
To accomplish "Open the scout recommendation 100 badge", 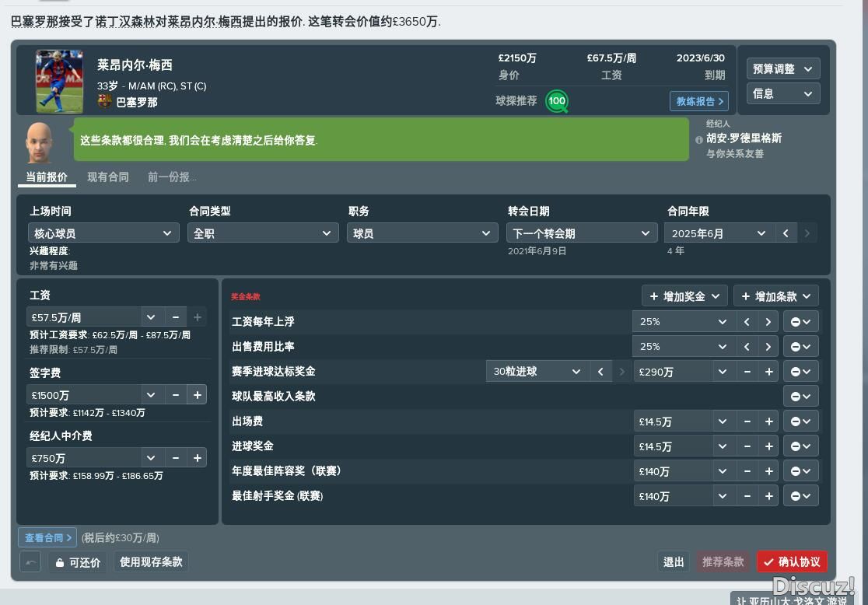I will (x=556, y=101).
